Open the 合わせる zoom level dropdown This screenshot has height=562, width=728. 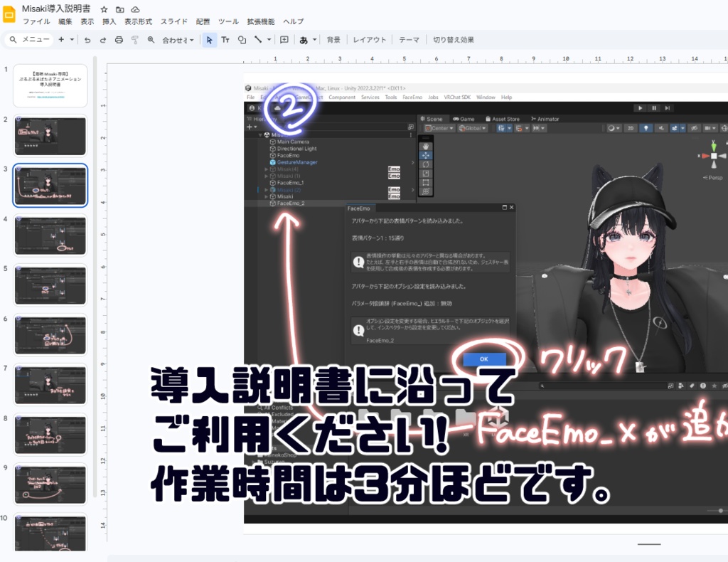pyautogui.click(x=178, y=40)
